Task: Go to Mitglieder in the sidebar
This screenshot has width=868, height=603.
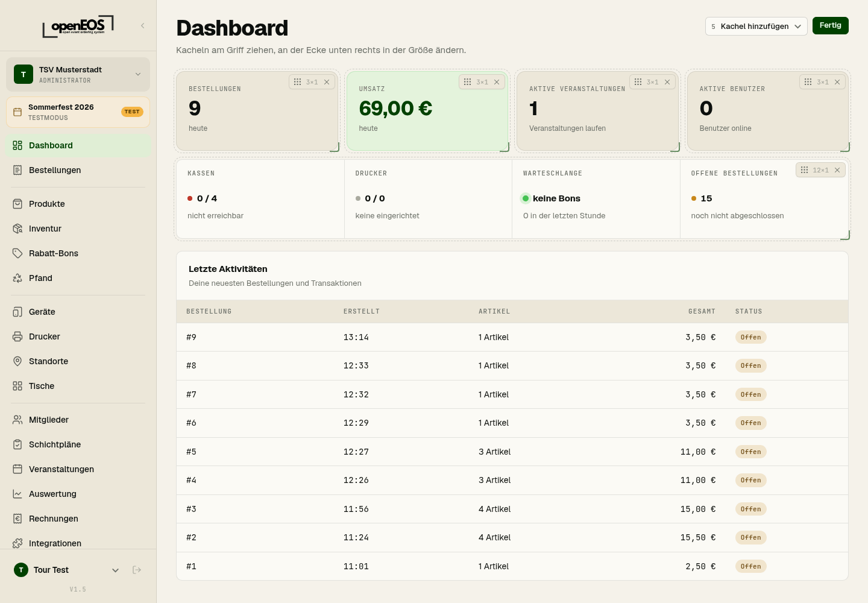Action: click(78, 420)
